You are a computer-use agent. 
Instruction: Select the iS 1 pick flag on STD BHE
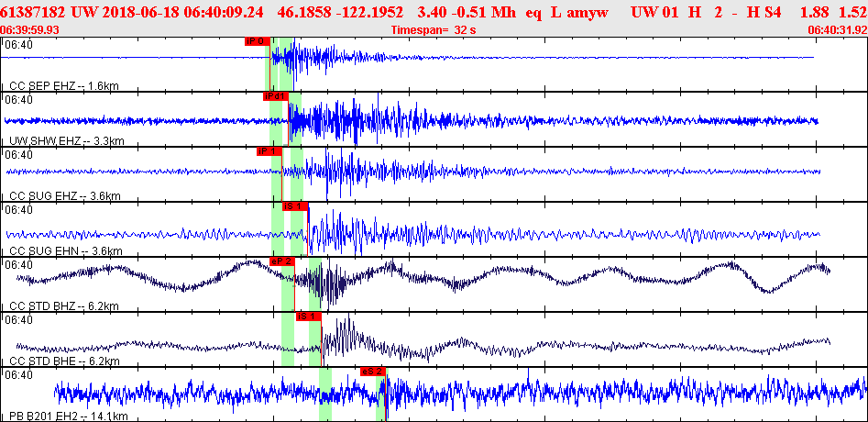(308, 316)
